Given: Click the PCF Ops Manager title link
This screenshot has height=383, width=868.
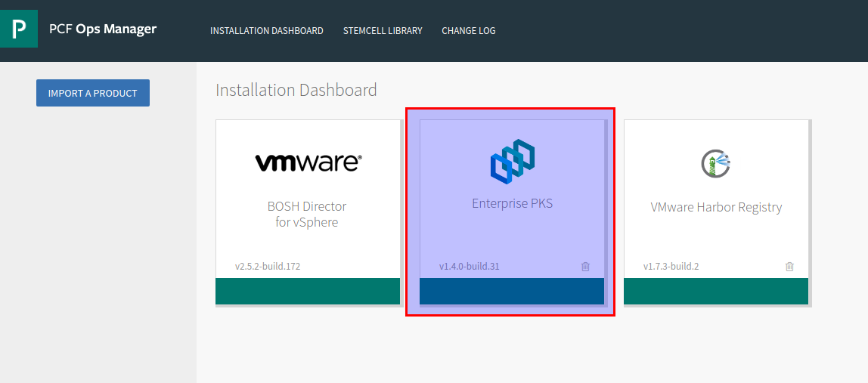Looking at the screenshot, I should [x=103, y=29].
